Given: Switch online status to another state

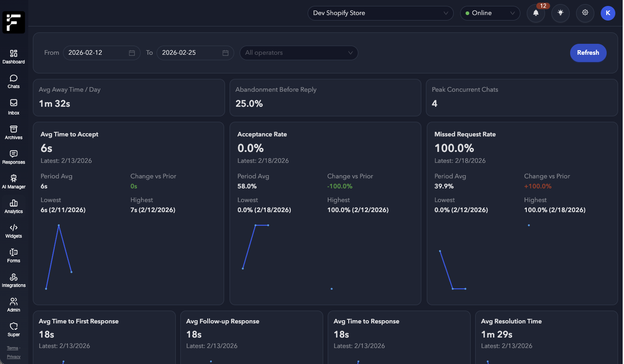Looking at the screenshot, I should [x=490, y=13].
